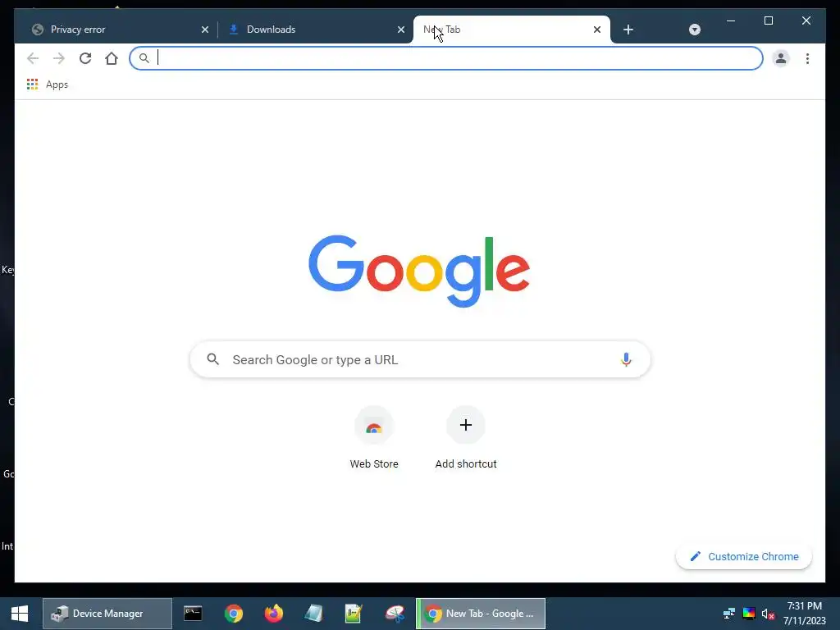Open the Web Store shortcut
840x630 pixels.
pyautogui.click(x=374, y=438)
